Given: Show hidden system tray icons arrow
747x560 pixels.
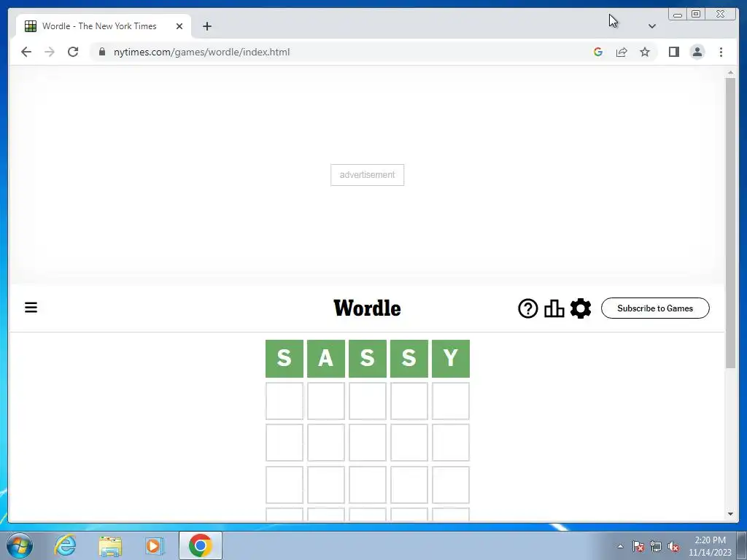Looking at the screenshot, I should [x=620, y=546].
